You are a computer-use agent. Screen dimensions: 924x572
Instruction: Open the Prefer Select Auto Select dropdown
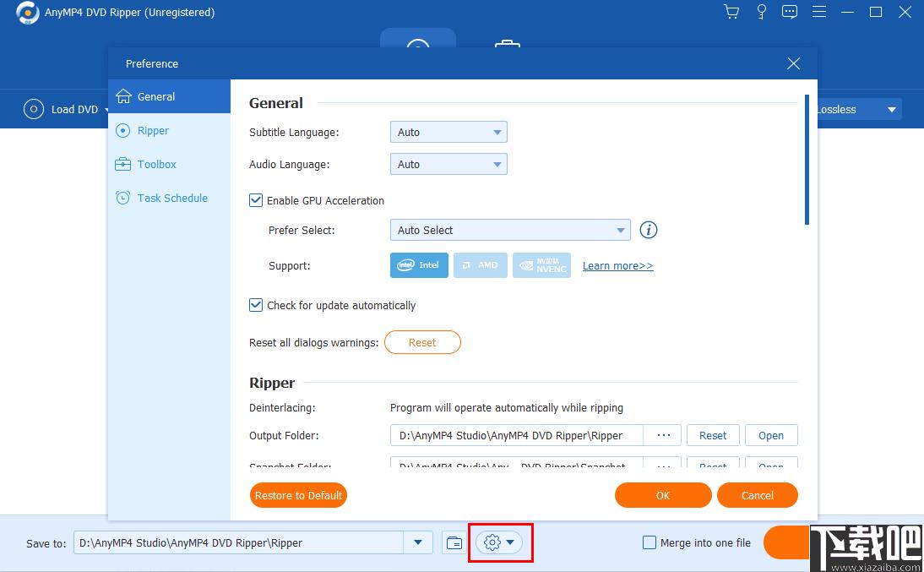(x=510, y=230)
